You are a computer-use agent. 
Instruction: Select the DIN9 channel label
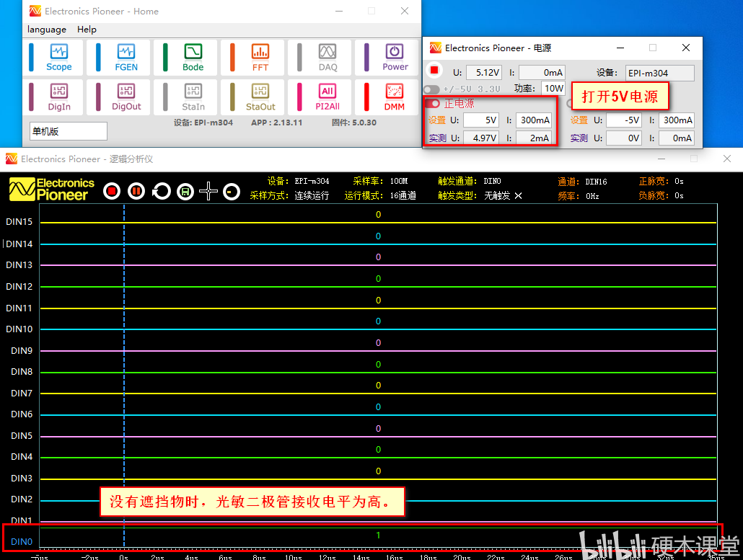(22, 351)
